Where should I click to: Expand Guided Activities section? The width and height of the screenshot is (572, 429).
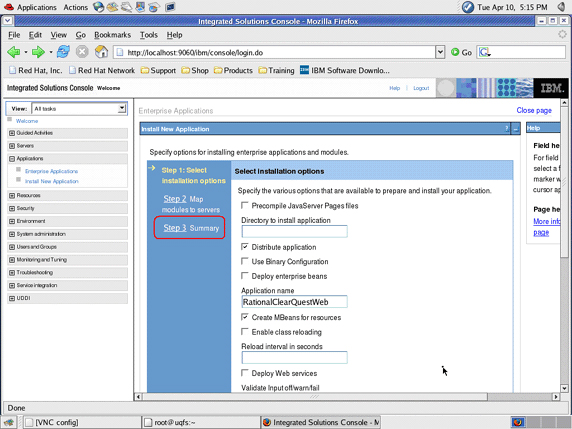[12, 133]
